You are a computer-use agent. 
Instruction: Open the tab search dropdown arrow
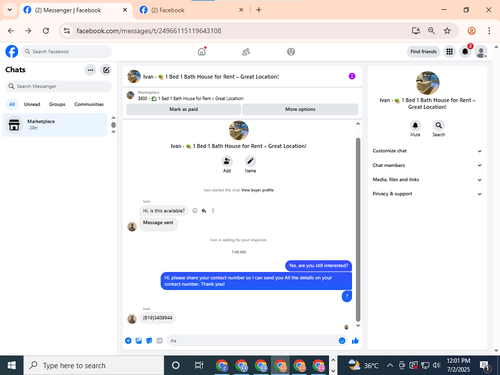pyautogui.click(x=10, y=10)
